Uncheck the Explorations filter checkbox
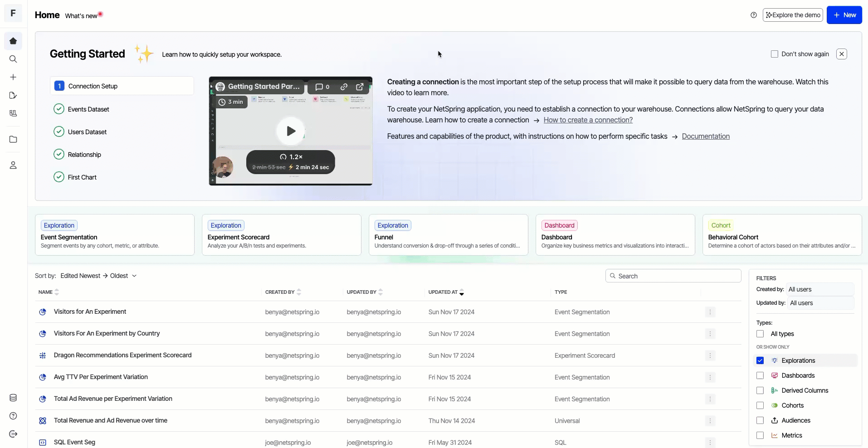 click(760, 360)
